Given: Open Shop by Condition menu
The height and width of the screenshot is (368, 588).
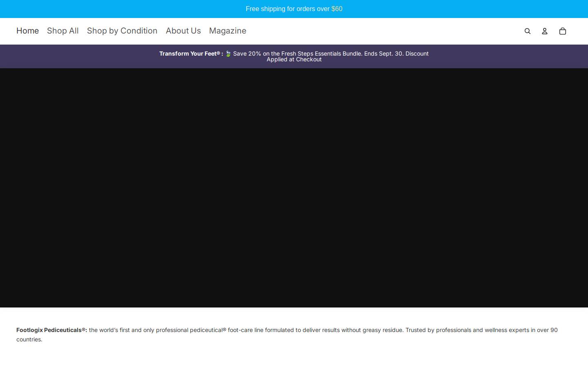Looking at the screenshot, I should click(122, 31).
